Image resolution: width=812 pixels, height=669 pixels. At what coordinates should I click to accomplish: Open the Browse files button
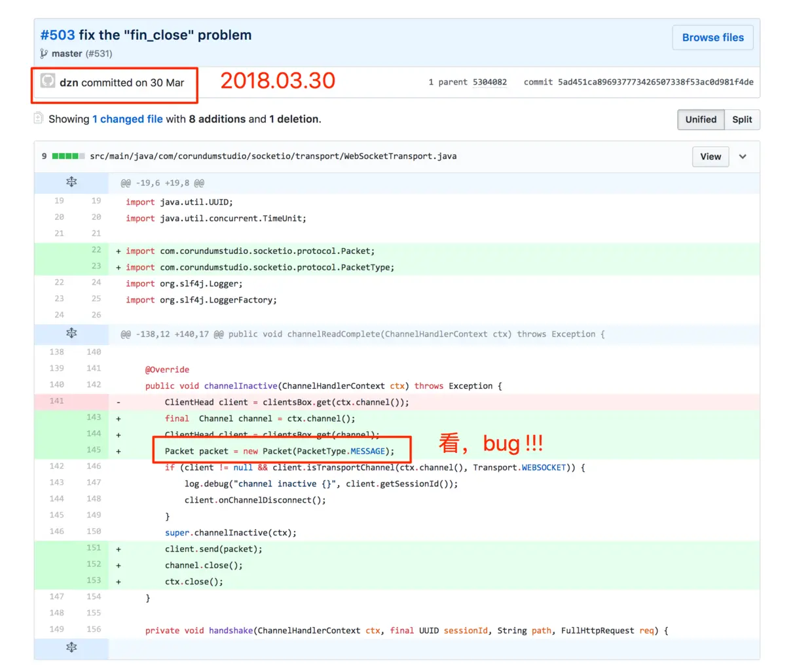pos(712,37)
